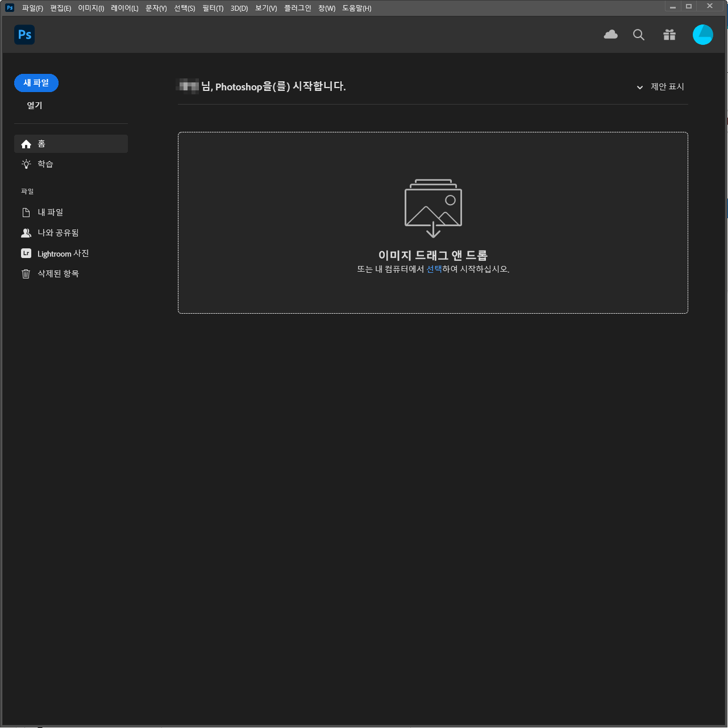Screen dimensions: 728x728
Task: Click the 선택 link to browse computer
Action: point(434,269)
